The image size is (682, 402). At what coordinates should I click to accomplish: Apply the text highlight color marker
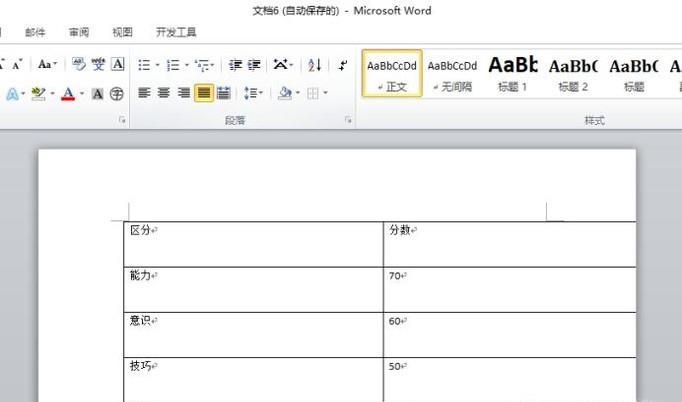point(39,93)
